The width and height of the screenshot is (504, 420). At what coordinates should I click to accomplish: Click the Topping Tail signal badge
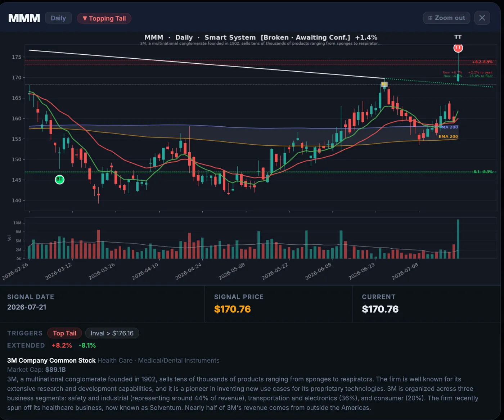pyautogui.click(x=104, y=18)
